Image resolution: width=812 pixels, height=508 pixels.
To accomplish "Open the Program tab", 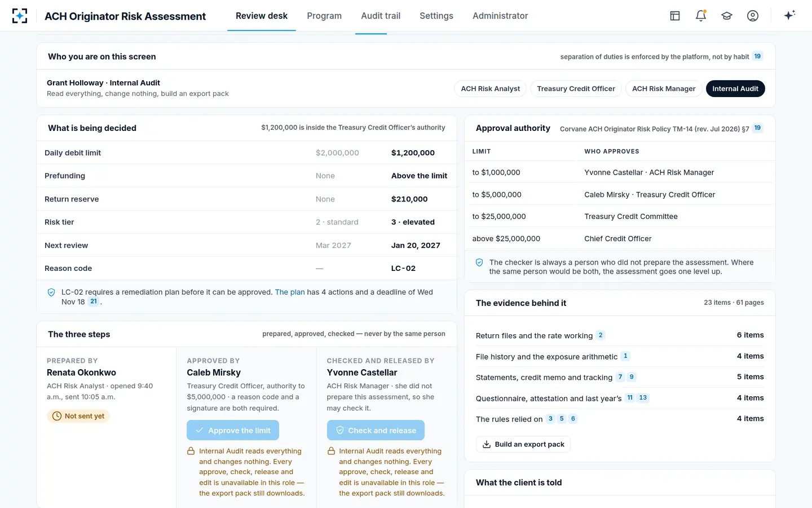I will tap(324, 16).
